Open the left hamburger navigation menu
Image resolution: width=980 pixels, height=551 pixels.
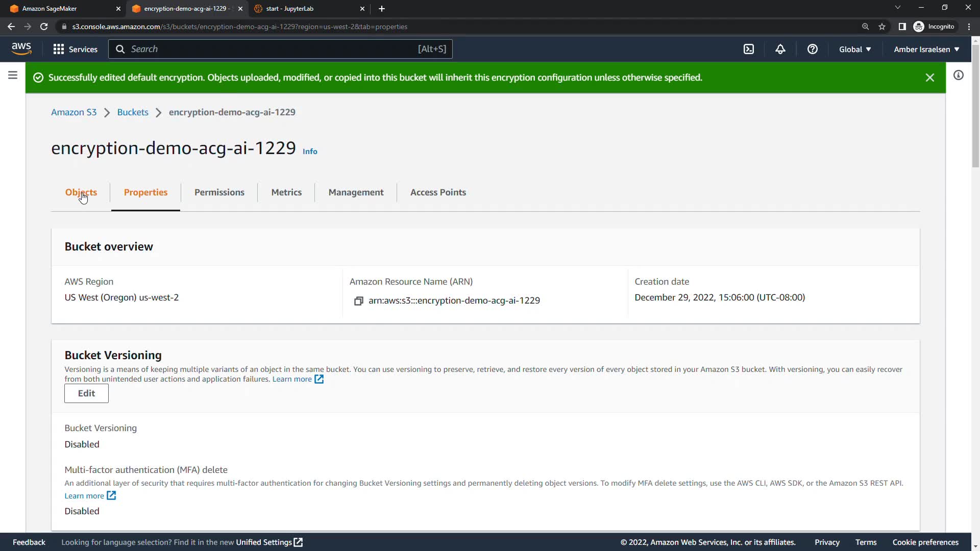(x=13, y=76)
